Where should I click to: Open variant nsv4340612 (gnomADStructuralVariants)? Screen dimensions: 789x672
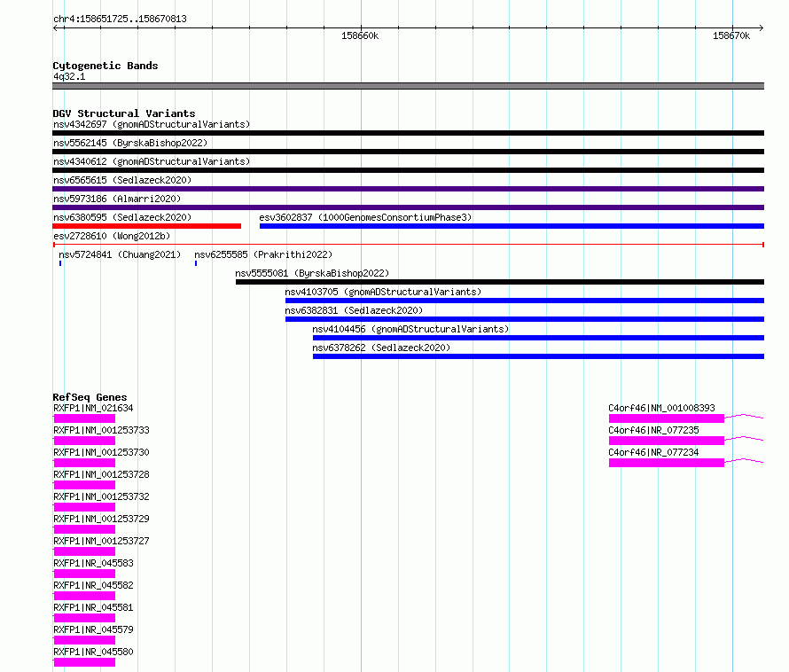tap(152, 161)
